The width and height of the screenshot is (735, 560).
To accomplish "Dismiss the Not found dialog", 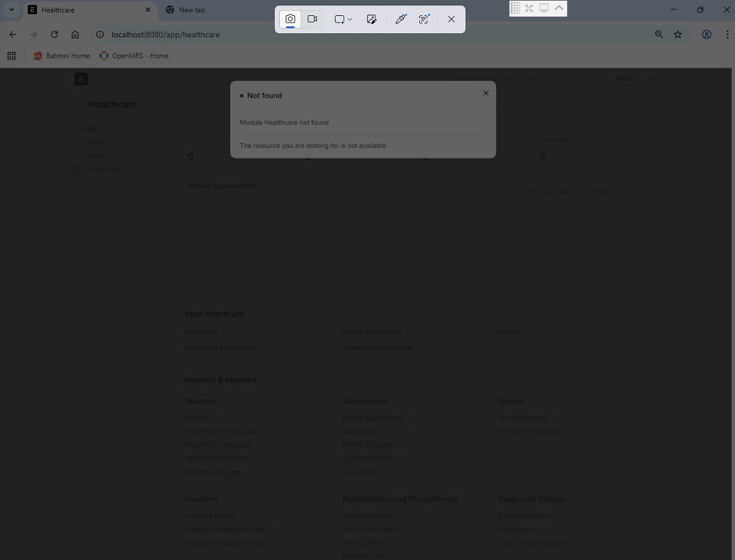I will pyautogui.click(x=486, y=94).
